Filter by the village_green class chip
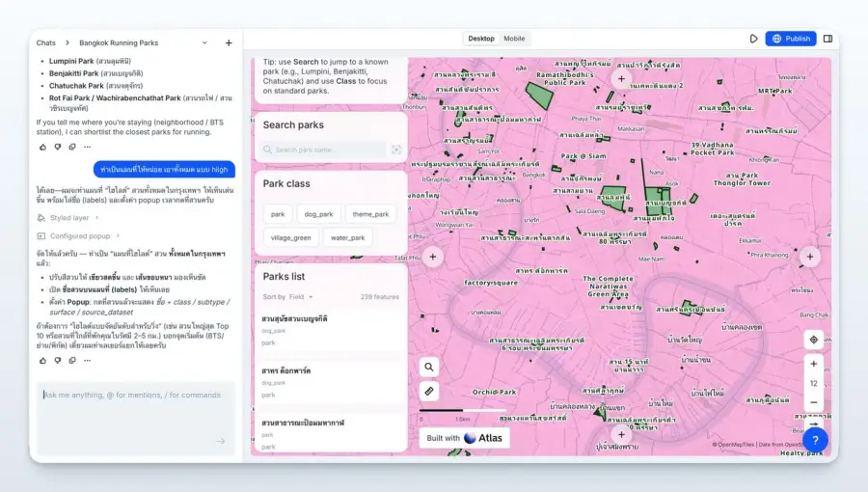 coord(290,237)
